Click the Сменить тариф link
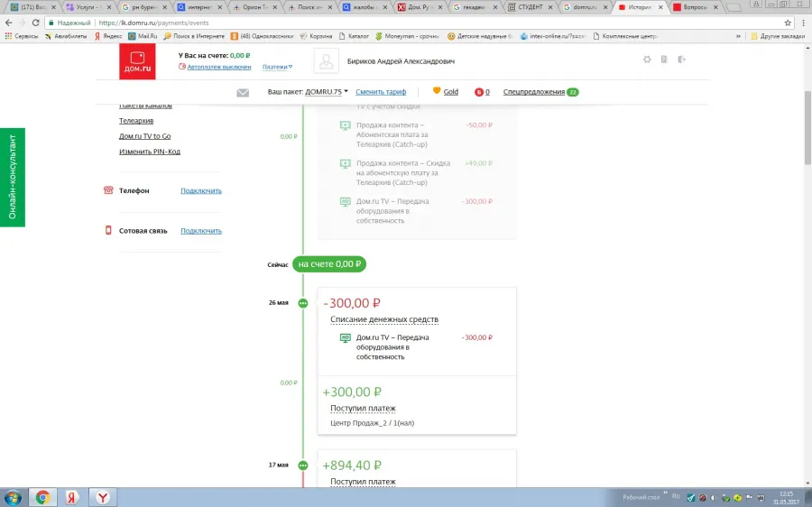Viewport: 812px width, 507px height. coord(381,92)
